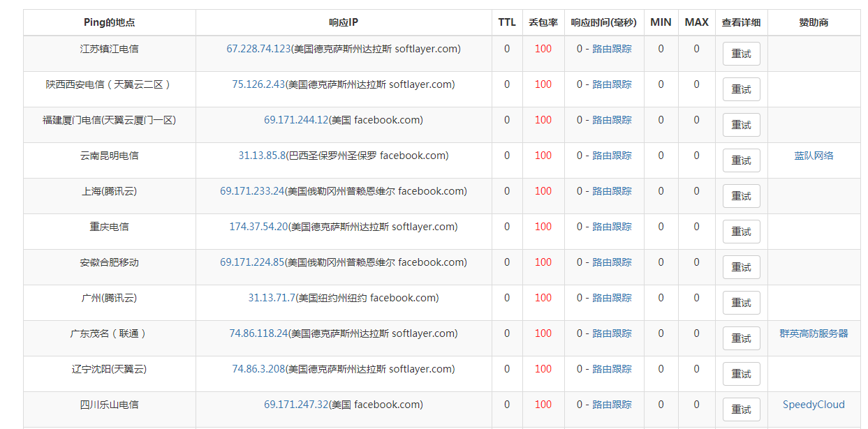Retry ping for 四川乐山电信
Viewport: 868px width, 429px height.
741,409
